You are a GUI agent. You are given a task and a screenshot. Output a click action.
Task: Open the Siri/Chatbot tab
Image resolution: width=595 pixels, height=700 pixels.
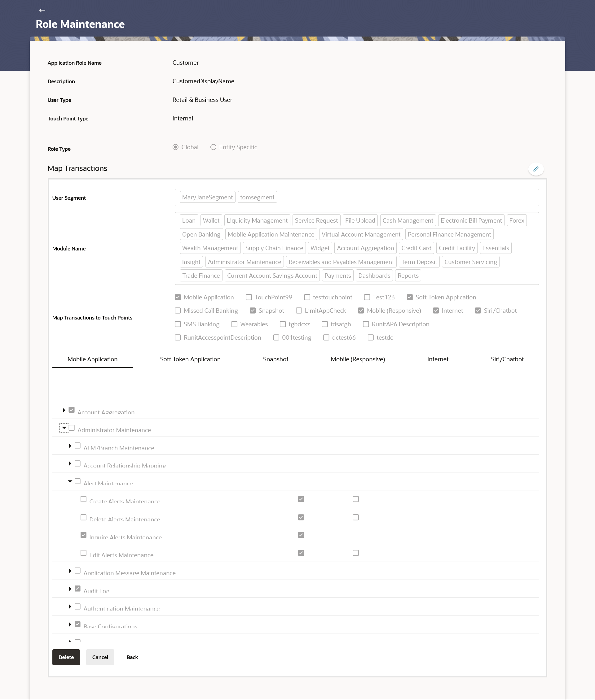507,359
